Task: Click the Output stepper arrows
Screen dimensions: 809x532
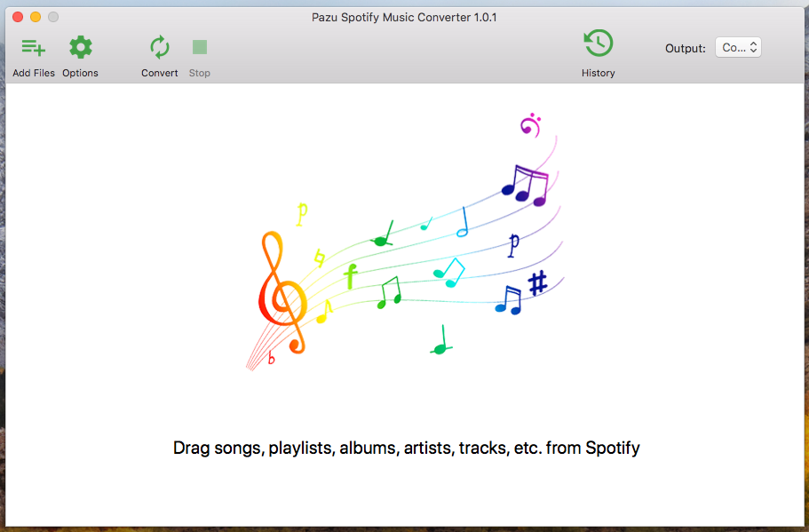Action: tap(754, 47)
